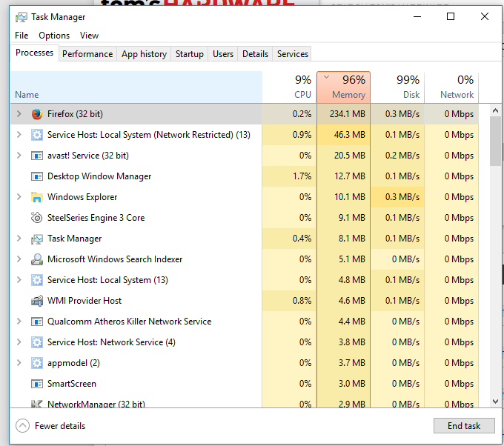Screen dimensions: 504x446
Task: Click the Fewer details link
Action: 60,426
